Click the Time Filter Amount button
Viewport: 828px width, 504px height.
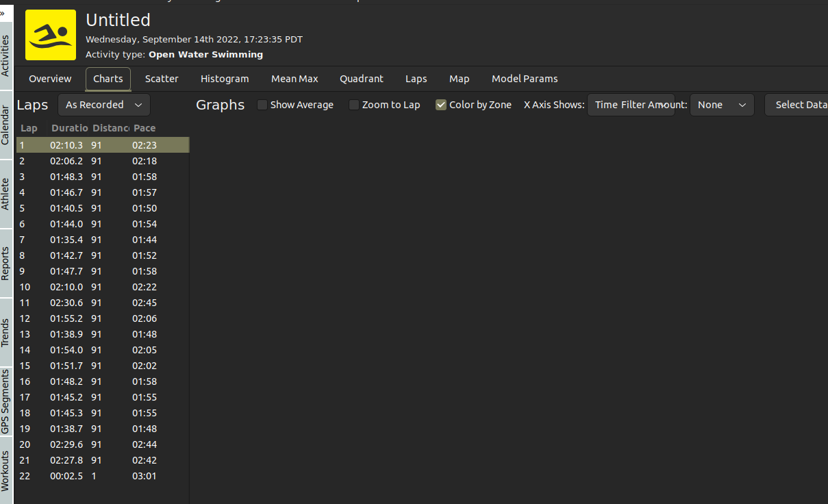(631, 105)
